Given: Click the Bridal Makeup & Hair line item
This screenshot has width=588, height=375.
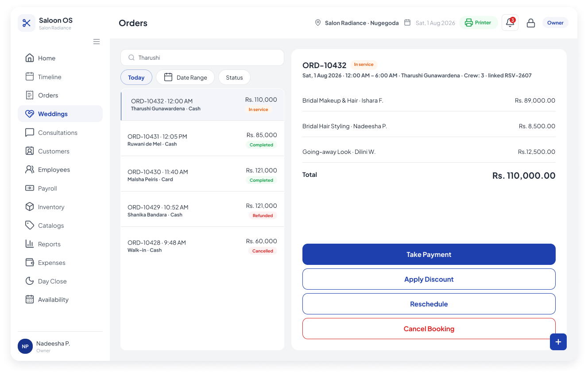Looking at the screenshot, I should click(x=429, y=100).
